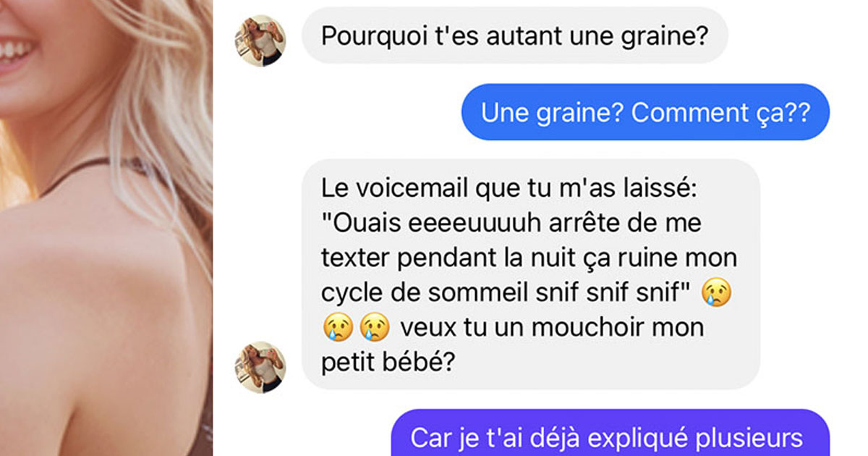
Task: Open avatar beside "Pourquoi t'es autant une graine?"
Action: (x=260, y=41)
